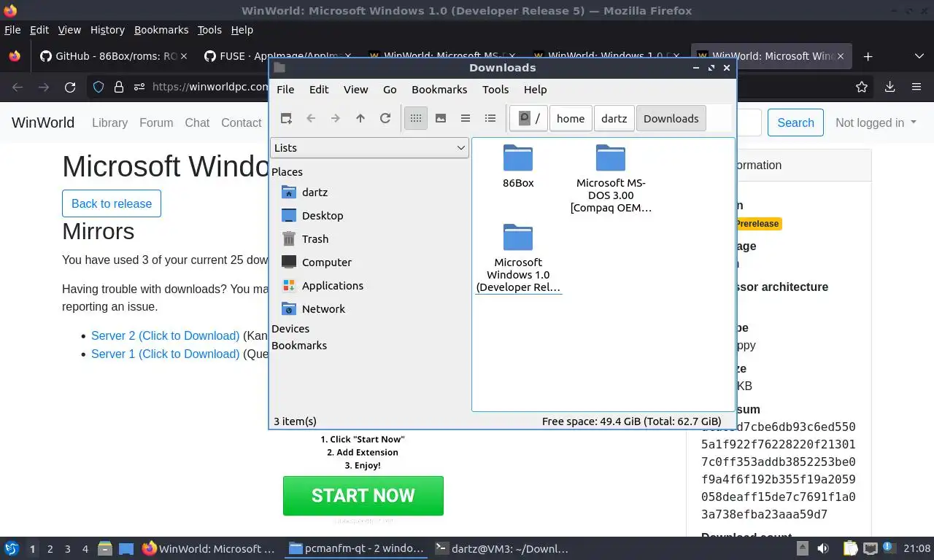Open the file manager Go menu
Viewport: 934px width, 560px height.
pos(390,89)
